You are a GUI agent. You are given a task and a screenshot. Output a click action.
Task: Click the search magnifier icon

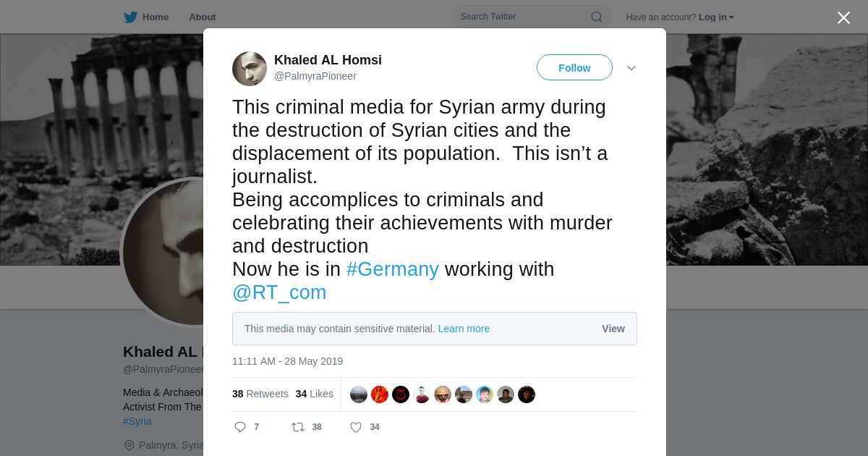coord(596,17)
